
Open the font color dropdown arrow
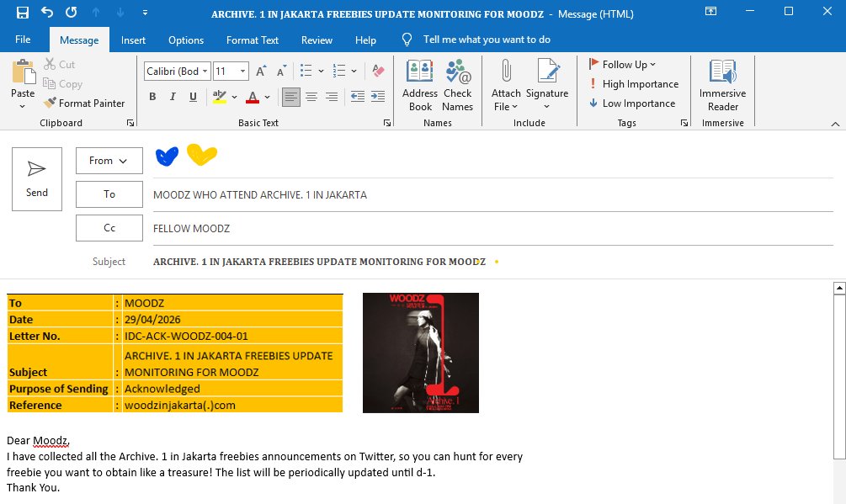coord(267,97)
